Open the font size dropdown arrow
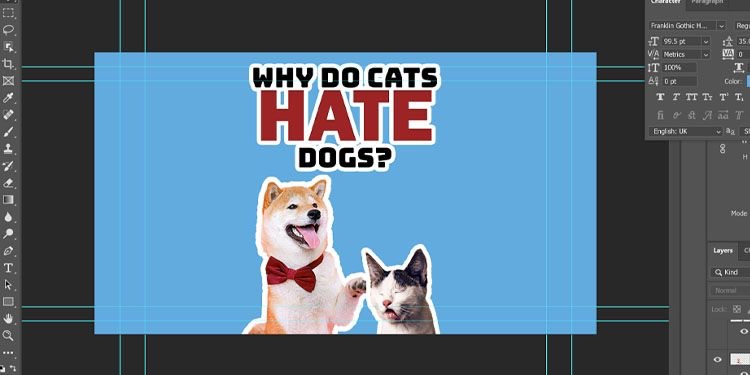Screen dimensions: 750x375 [706, 42]
